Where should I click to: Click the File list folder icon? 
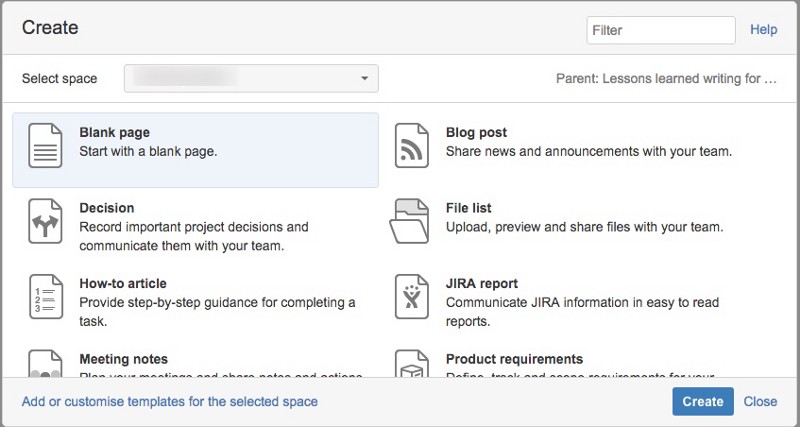[412, 223]
